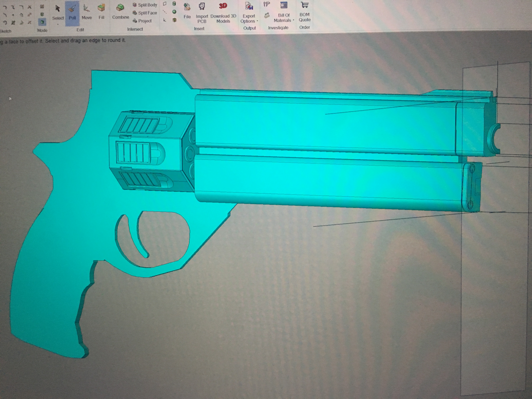The height and width of the screenshot is (399, 532).
Task: Switch to 3D mode icon
Action: coord(42,22)
